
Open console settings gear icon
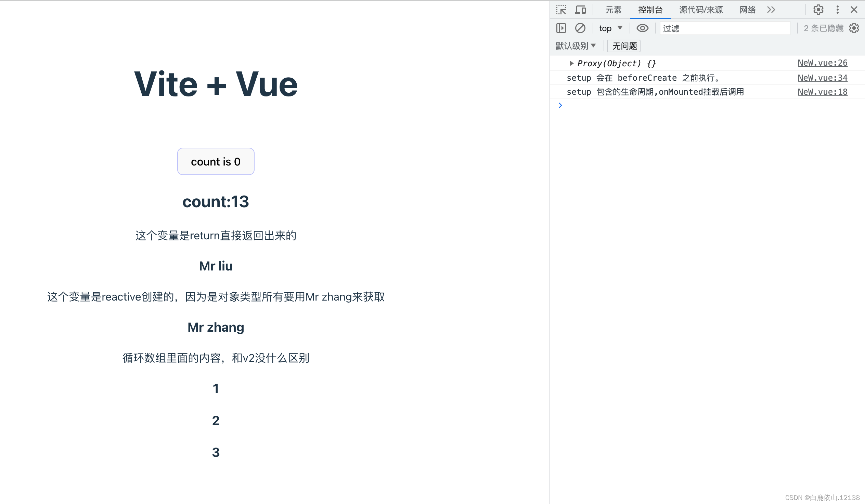[x=854, y=28]
